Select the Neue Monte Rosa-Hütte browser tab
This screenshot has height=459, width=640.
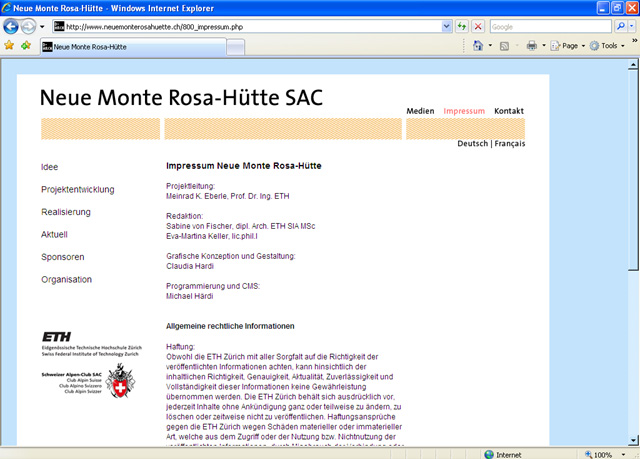90,46
